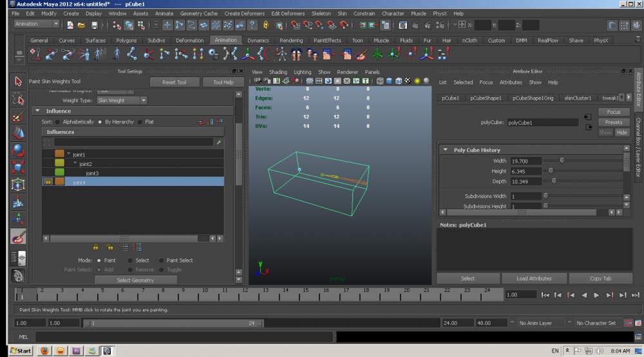Click the play forward button
The image size is (644, 357).
pyautogui.click(x=596, y=295)
